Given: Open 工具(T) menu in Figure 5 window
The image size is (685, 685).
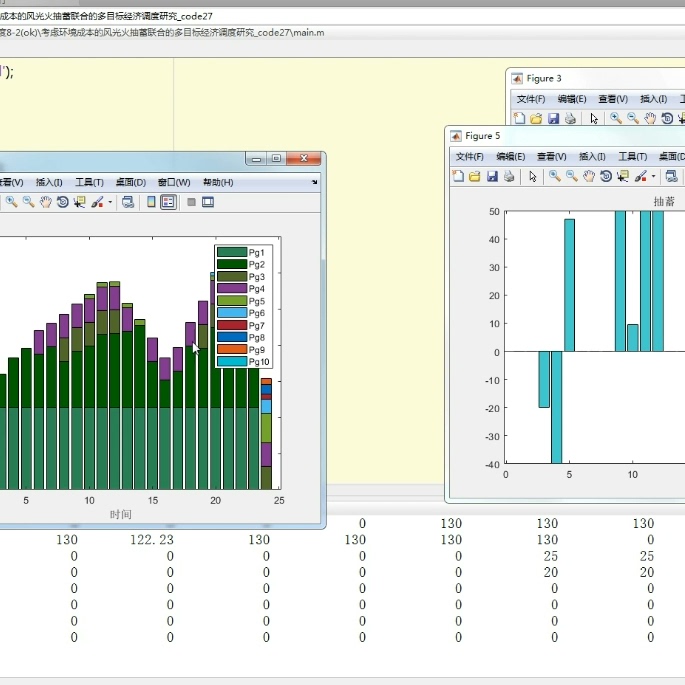Looking at the screenshot, I should 633,156.
